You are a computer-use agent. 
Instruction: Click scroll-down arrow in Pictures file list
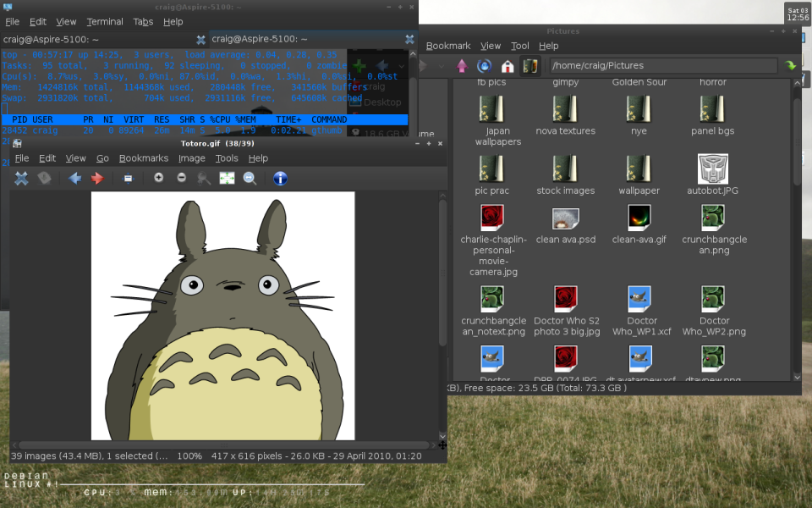(x=797, y=378)
